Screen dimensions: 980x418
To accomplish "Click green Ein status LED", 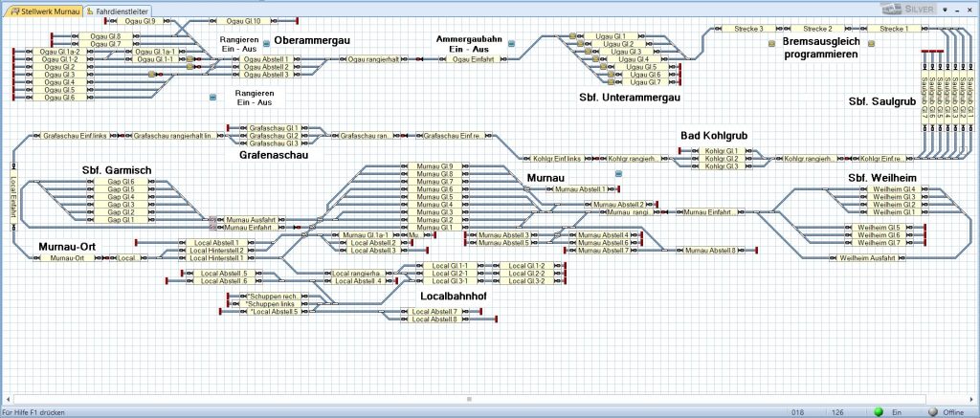I will pos(878,411).
